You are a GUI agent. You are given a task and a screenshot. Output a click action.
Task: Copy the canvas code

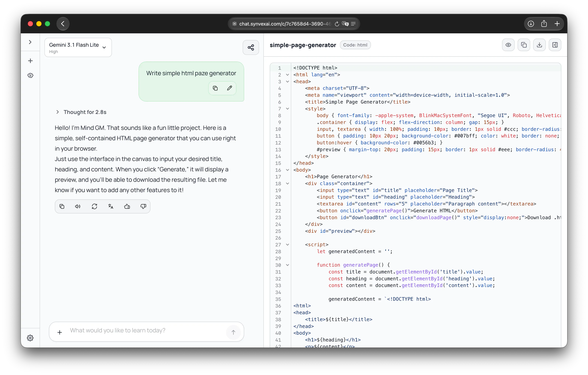click(524, 45)
